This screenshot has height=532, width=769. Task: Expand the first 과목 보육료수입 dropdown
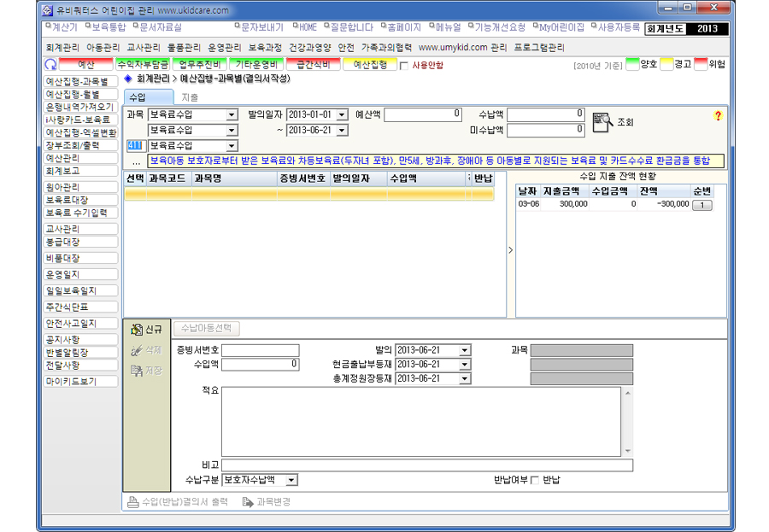(232, 114)
